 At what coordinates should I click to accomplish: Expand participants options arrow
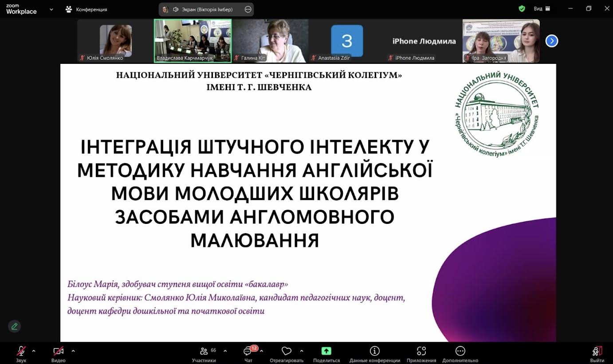coord(225,351)
